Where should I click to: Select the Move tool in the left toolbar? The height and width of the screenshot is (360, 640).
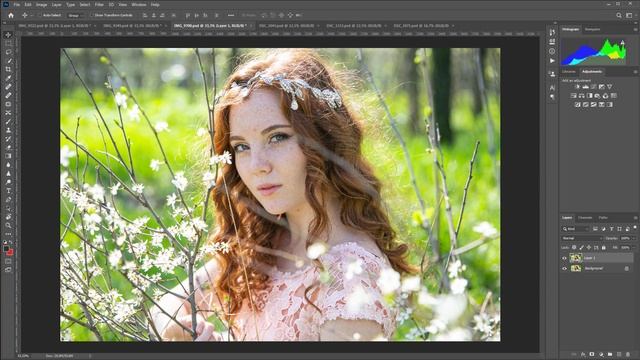pos(8,35)
